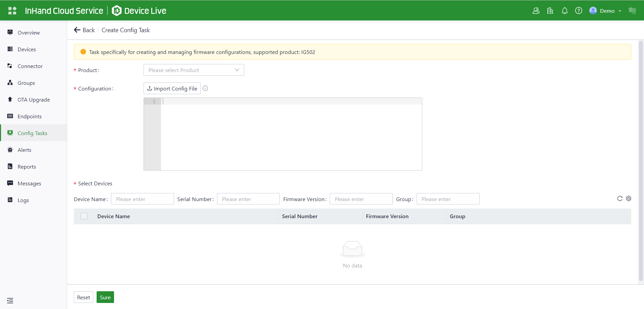Open the notifications bell
The image size is (644, 309).
pos(565,11)
